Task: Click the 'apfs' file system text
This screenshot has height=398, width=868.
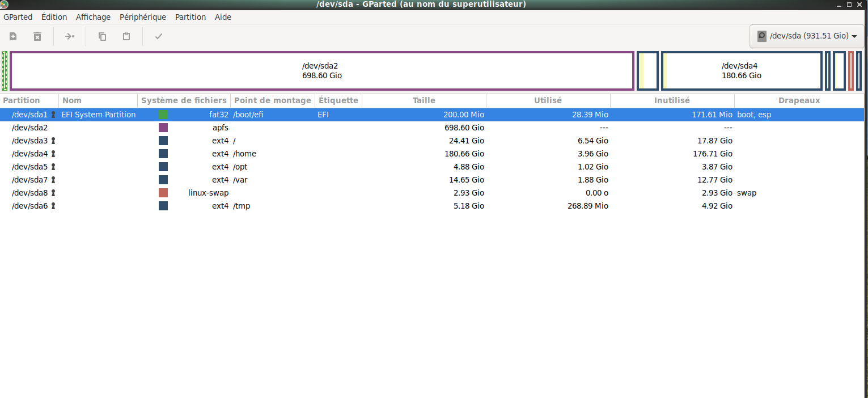Action: [x=221, y=128]
